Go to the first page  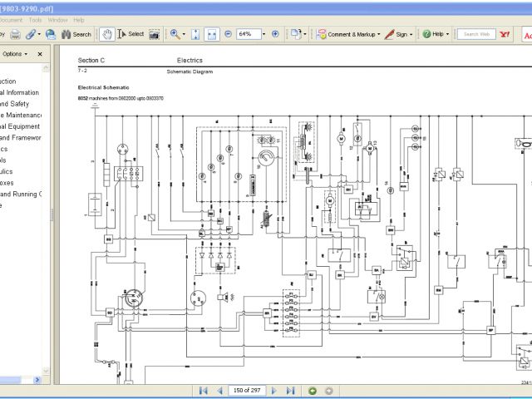click(203, 390)
